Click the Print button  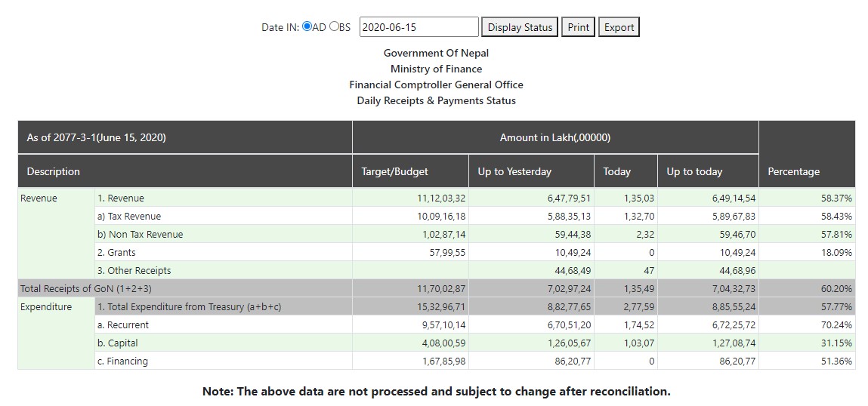(578, 27)
